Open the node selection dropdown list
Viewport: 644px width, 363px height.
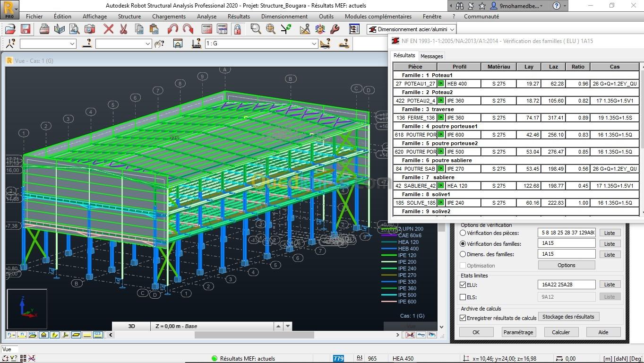point(72,43)
